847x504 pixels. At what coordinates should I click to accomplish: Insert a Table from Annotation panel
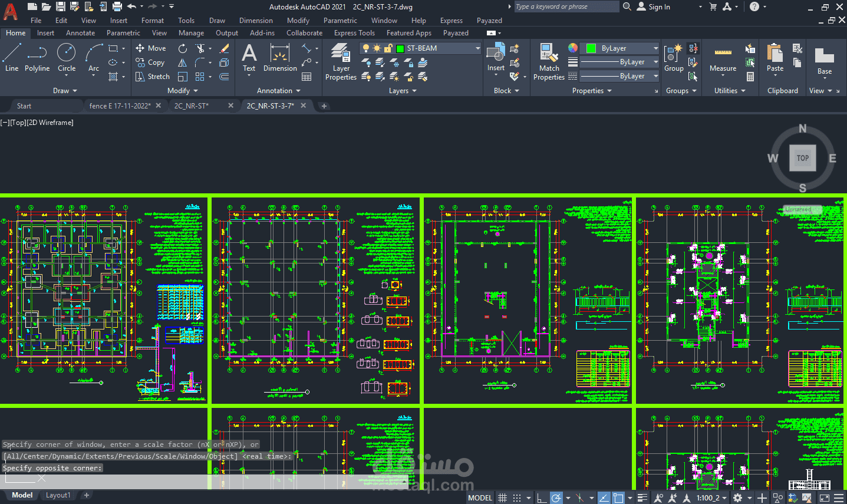coord(306,77)
